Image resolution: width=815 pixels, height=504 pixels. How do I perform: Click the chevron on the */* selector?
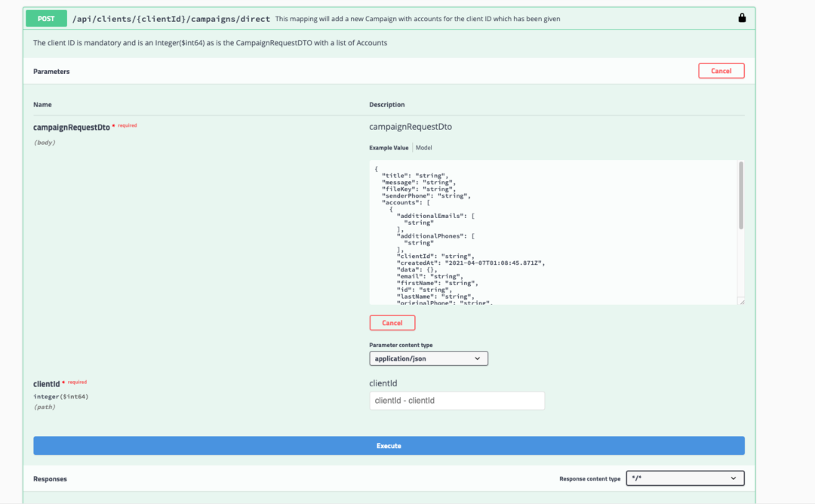(x=733, y=478)
